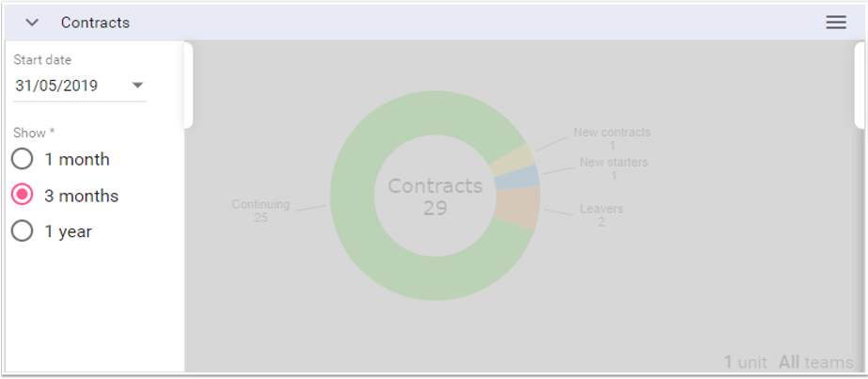Select the 1 year radio option
868x379 pixels.
pyautogui.click(x=23, y=231)
